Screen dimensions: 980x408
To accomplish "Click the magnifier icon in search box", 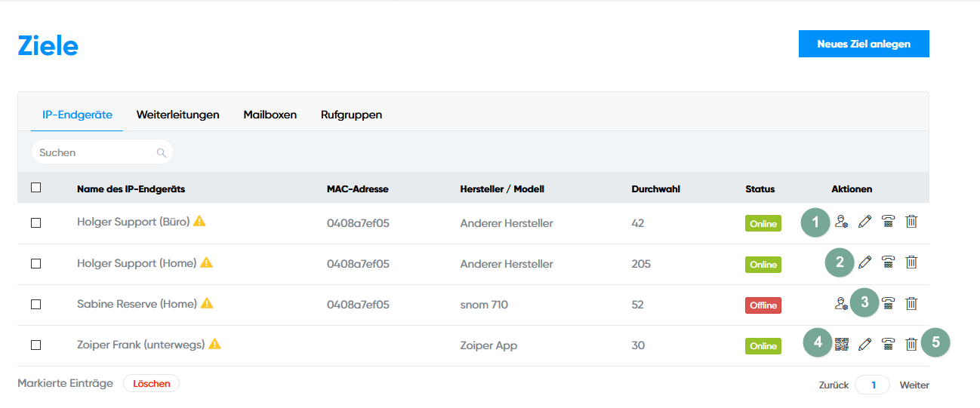I will 161,152.
